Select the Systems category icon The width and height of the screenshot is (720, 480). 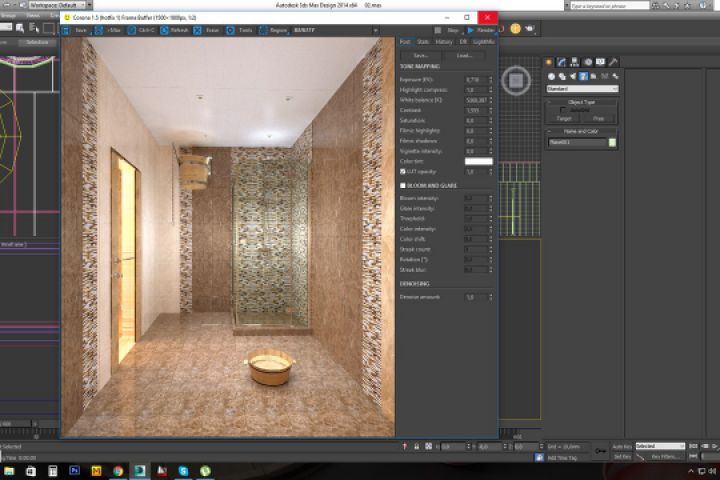click(615, 77)
